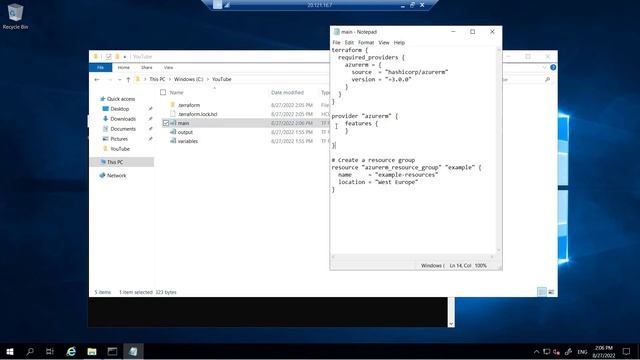Expand the Windows (C:) breadcrumb chevron
The height and width of the screenshot is (360, 640).
tap(207, 80)
